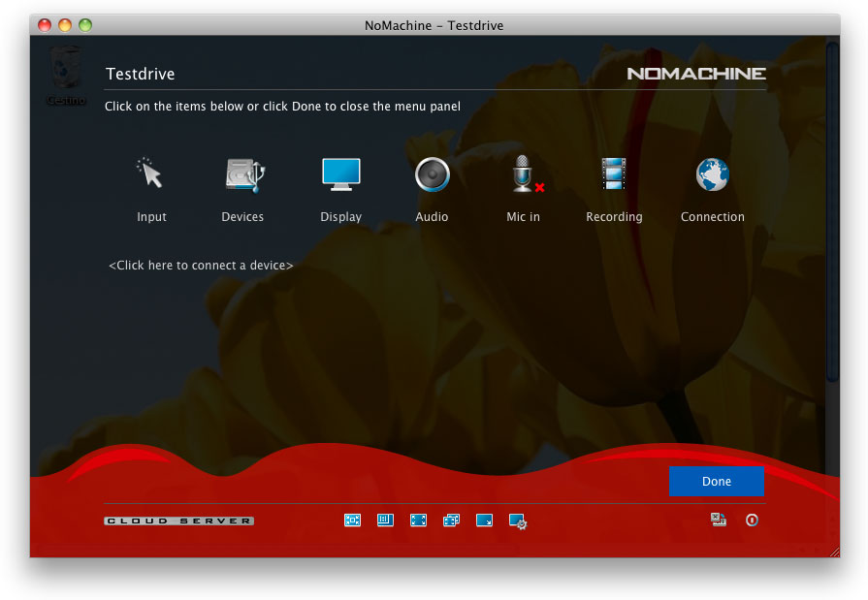Open the Audio speaker icon
868x600 pixels.
432,175
